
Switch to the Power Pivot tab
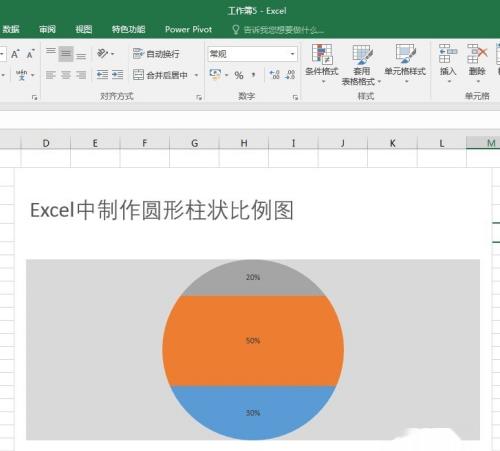coord(188,29)
